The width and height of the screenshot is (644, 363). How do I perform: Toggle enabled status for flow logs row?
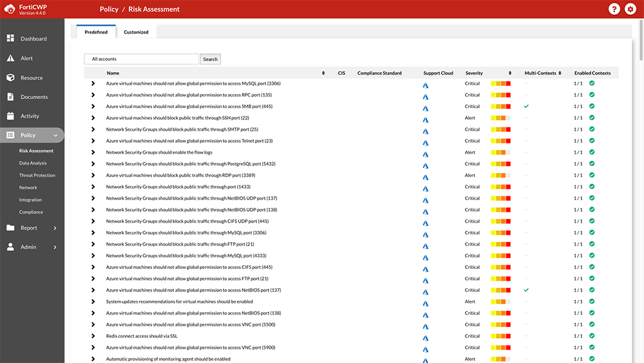[592, 152]
